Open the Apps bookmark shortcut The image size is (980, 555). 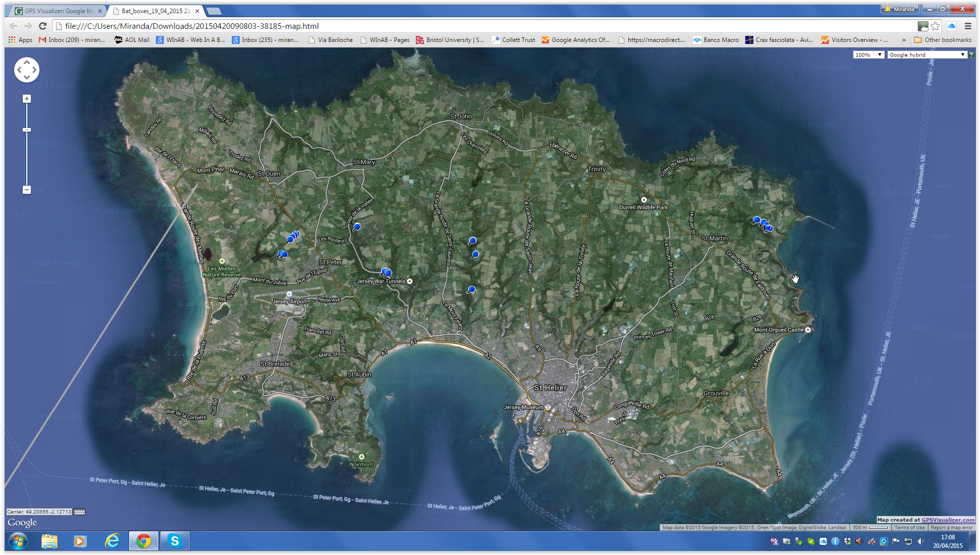20,40
